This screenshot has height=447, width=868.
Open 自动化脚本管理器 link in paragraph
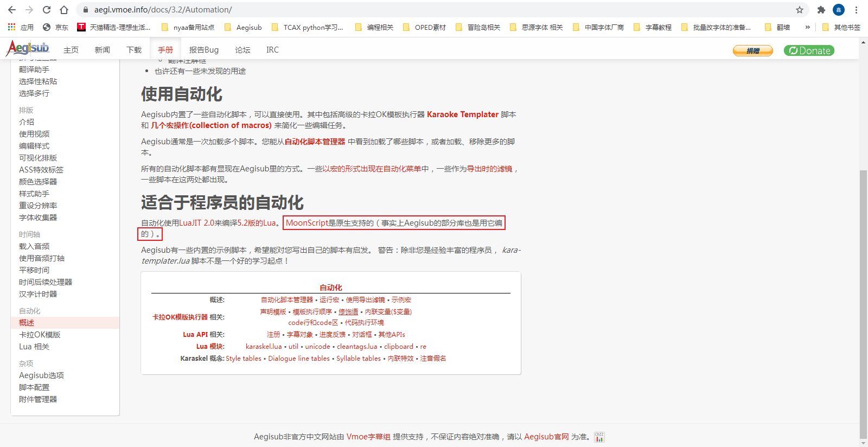(315, 142)
